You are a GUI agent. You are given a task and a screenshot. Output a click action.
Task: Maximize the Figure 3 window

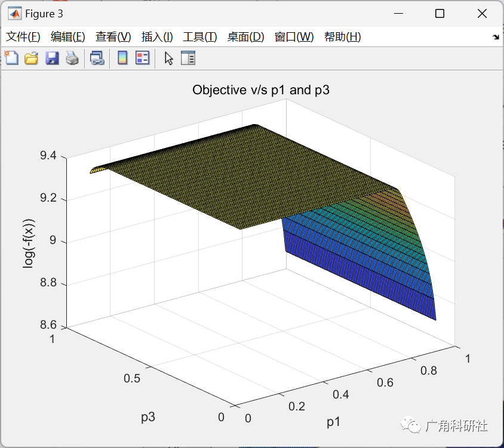click(440, 14)
